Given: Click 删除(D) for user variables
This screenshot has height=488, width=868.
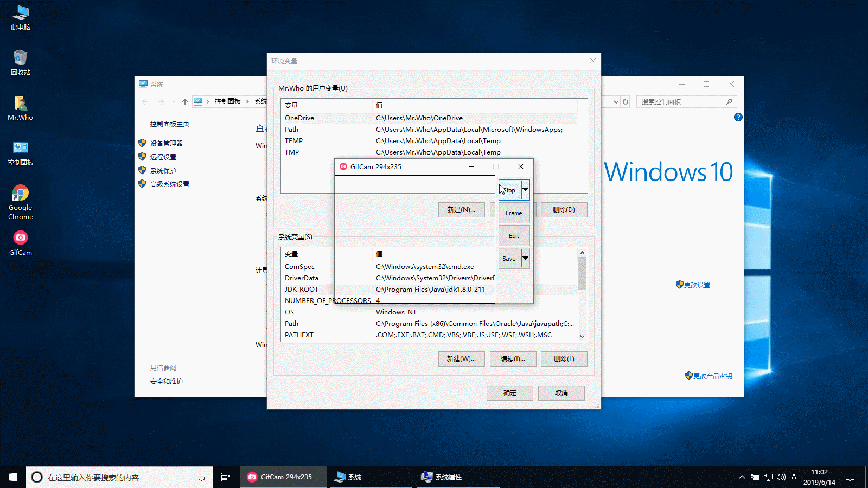Looking at the screenshot, I should tap(564, 210).
